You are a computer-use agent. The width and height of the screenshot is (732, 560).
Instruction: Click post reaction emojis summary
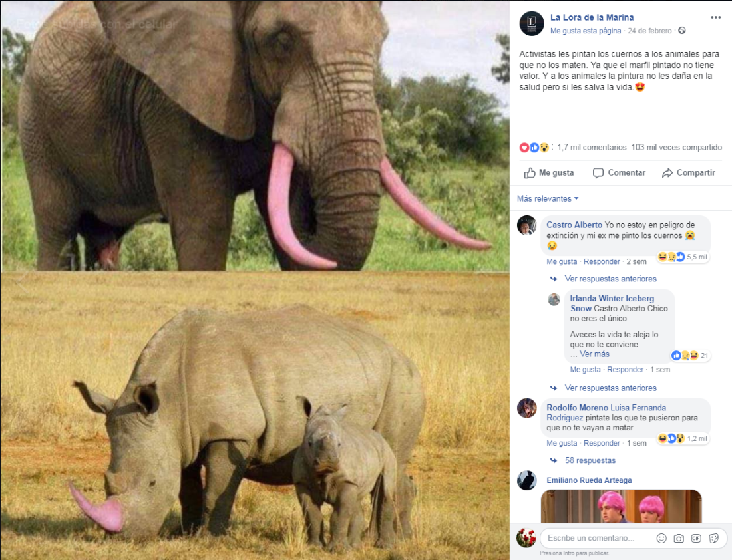coord(534,147)
